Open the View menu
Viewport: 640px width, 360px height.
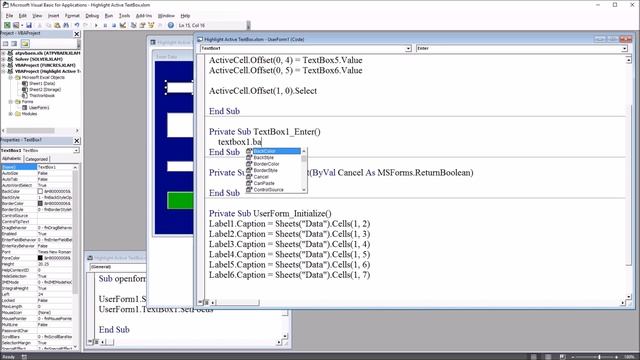(x=37, y=16)
